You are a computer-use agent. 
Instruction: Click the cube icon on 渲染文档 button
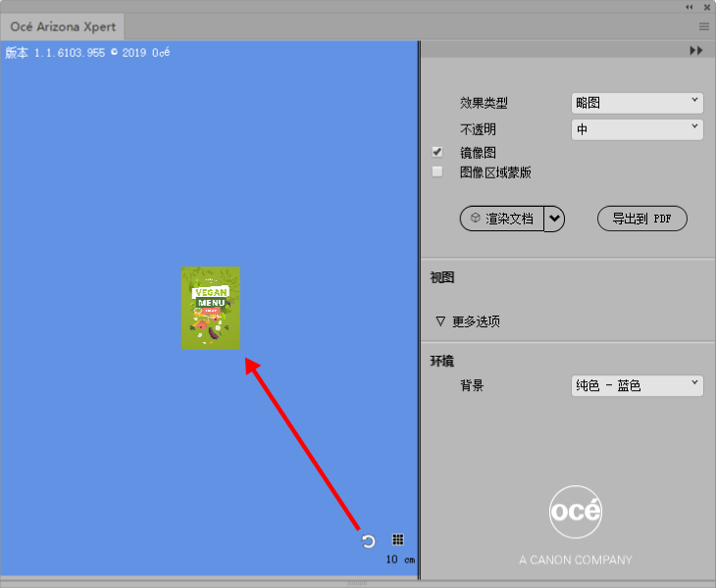point(475,219)
